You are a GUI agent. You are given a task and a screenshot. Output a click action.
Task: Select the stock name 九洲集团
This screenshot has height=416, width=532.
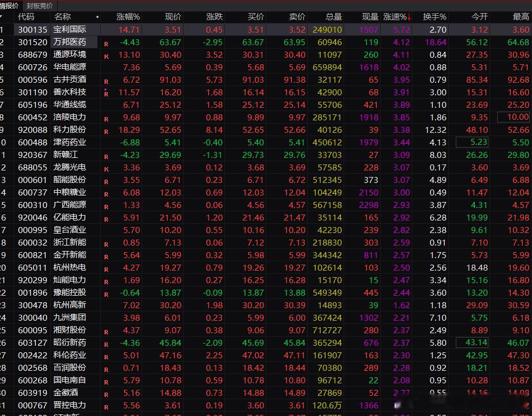pyautogui.click(x=70, y=317)
